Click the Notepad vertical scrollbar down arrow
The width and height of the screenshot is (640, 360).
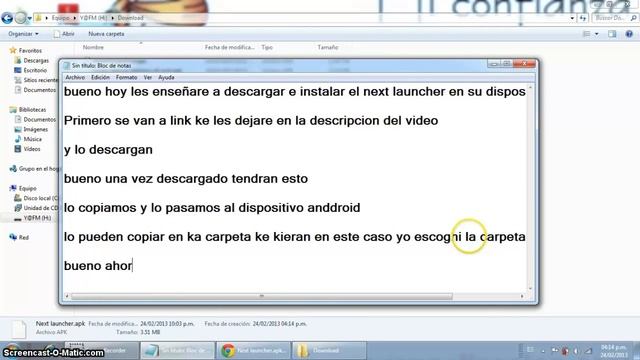[530, 289]
